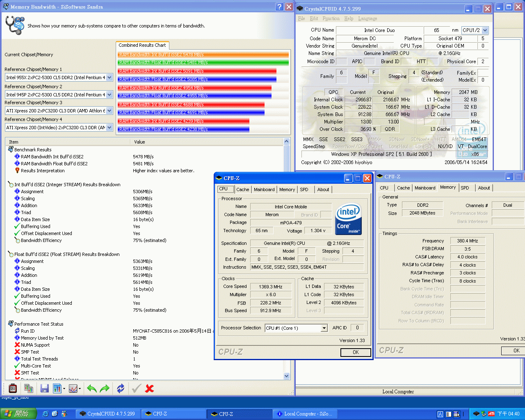This screenshot has width=525, height=420.
Task: Click red 5091 MB/s reference bandwidth bar
Action: click(x=197, y=71)
